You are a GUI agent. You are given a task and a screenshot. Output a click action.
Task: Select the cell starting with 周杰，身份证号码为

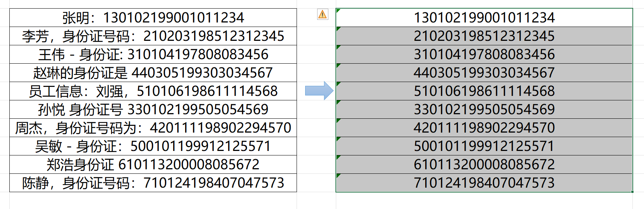point(153,128)
